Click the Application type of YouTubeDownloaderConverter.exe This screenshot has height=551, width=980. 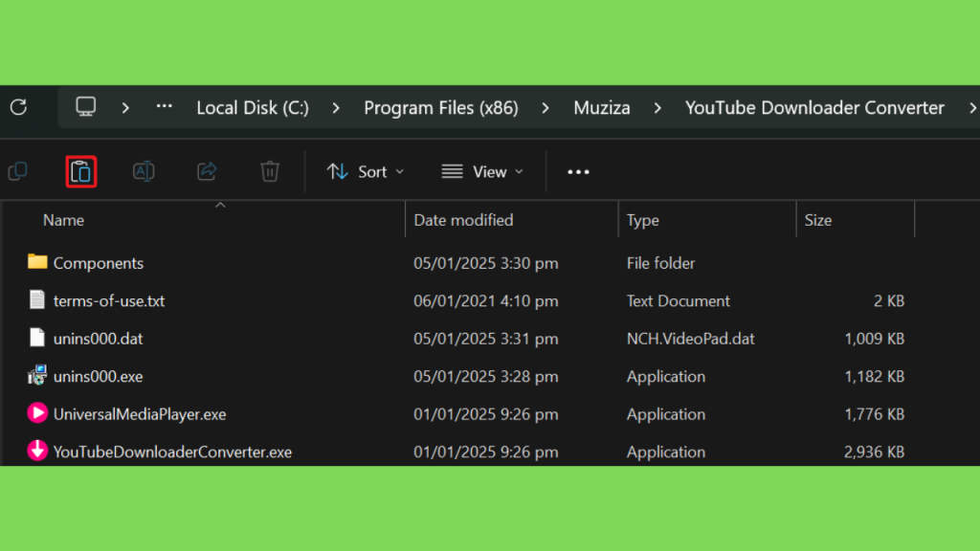pyautogui.click(x=666, y=452)
